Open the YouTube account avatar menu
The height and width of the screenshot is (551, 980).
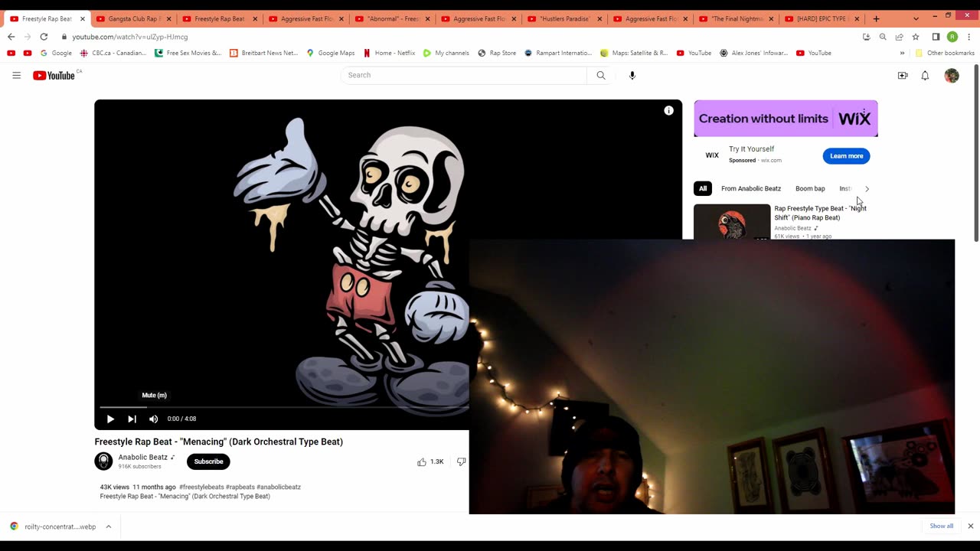click(952, 75)
